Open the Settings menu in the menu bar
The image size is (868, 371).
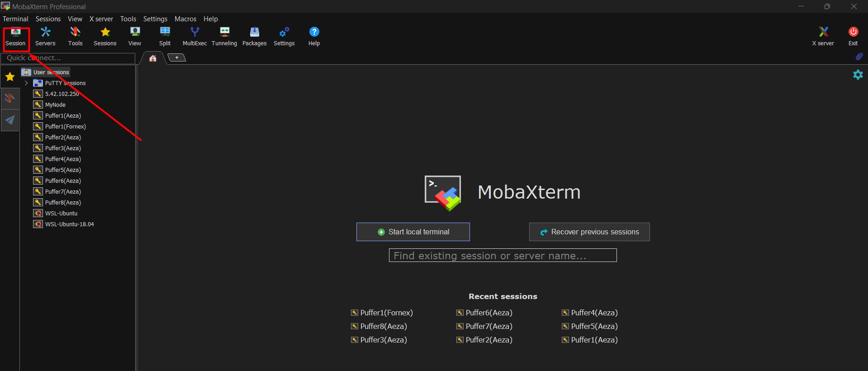pyautogui.click(x=155, y=19)
